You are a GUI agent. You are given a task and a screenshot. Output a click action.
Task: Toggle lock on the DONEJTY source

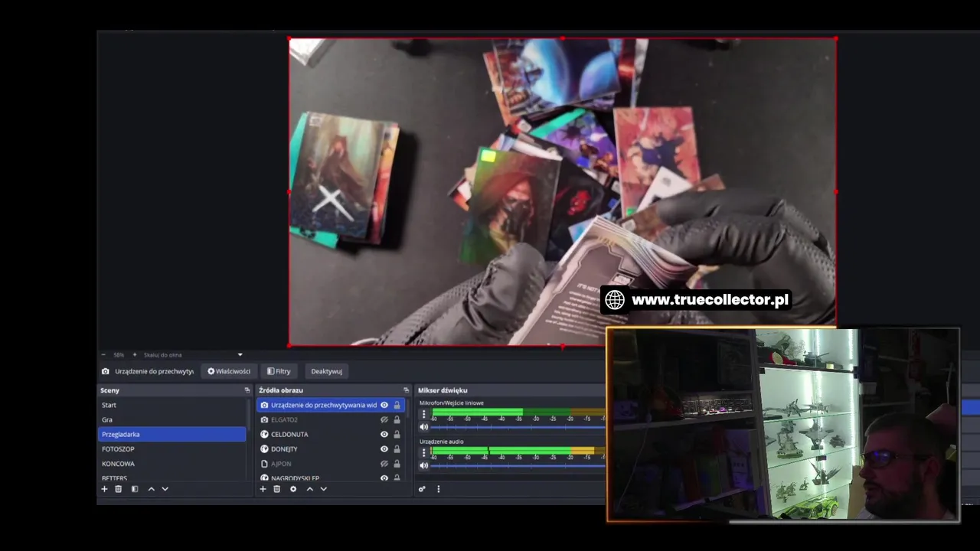click(397, 448)
